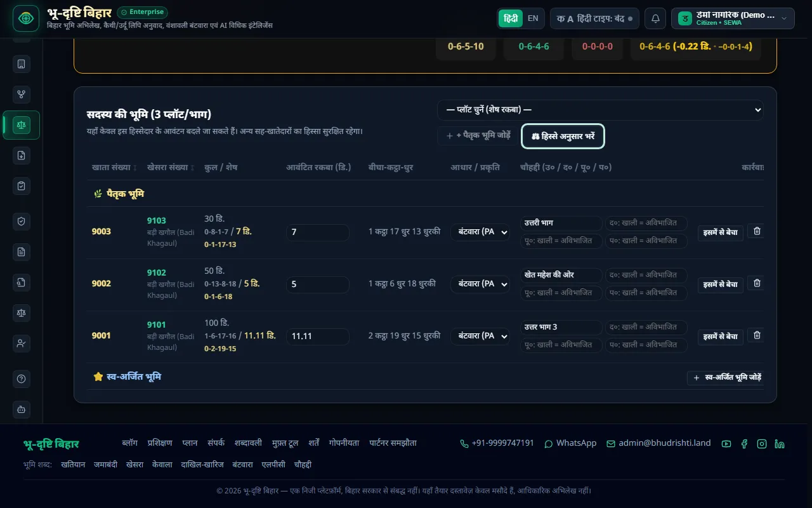Viewport: 812px width, 508px height.
Task: Open the robot assistant sidebar icon
Action: coord(22,410)
